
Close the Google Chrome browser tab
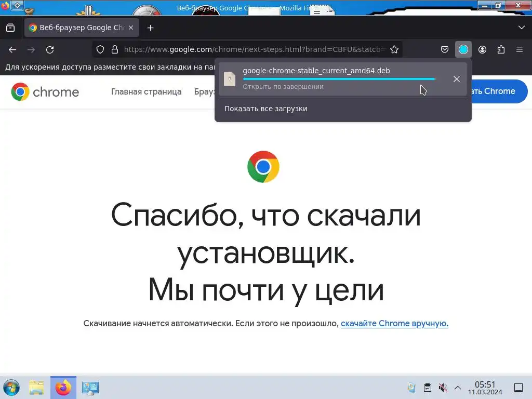coord(131,28)
